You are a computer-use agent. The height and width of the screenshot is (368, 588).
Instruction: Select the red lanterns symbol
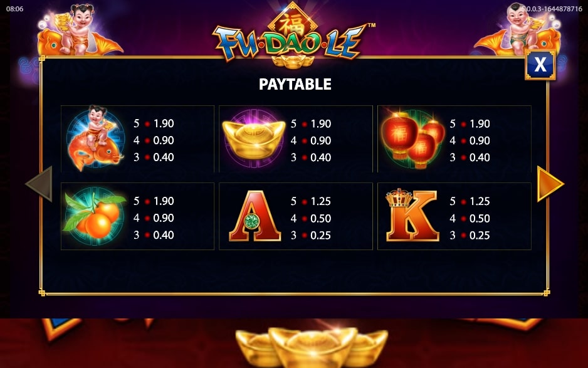point(412,139)
